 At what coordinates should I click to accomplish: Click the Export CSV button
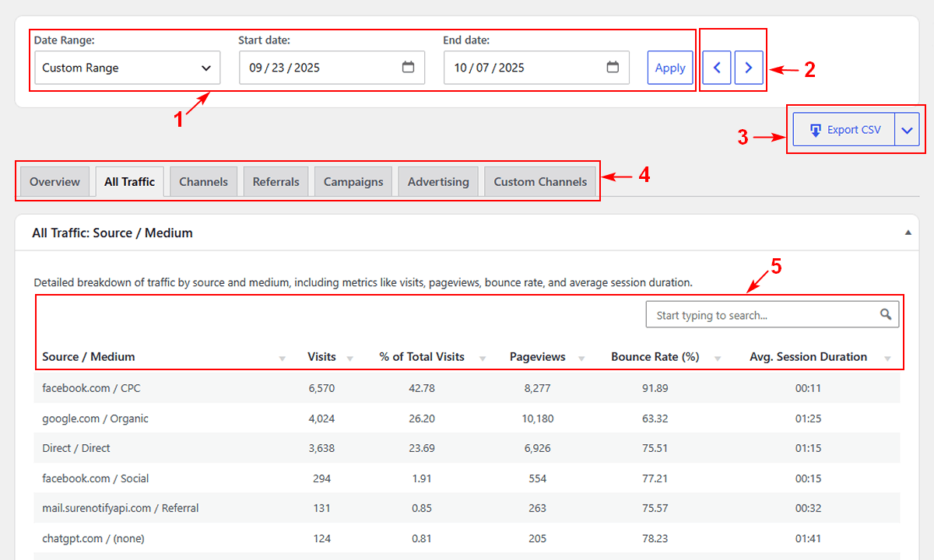click(x=844, y=130)
